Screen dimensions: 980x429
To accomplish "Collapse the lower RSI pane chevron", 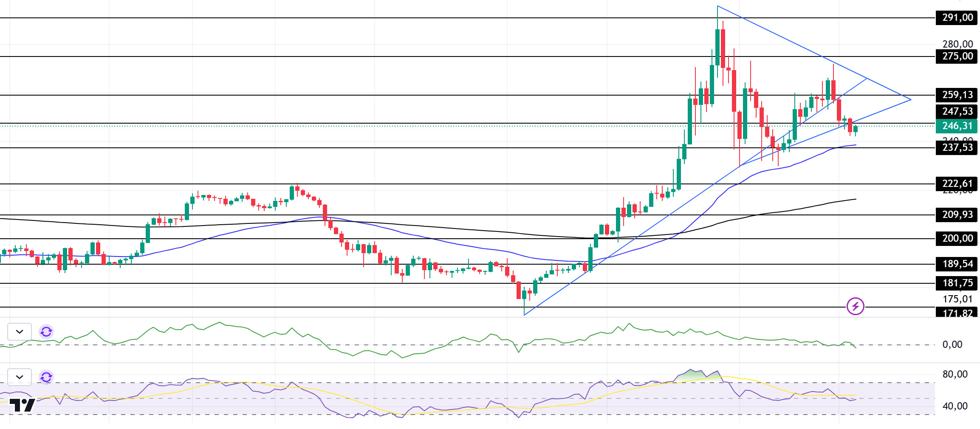I will 20,377.
